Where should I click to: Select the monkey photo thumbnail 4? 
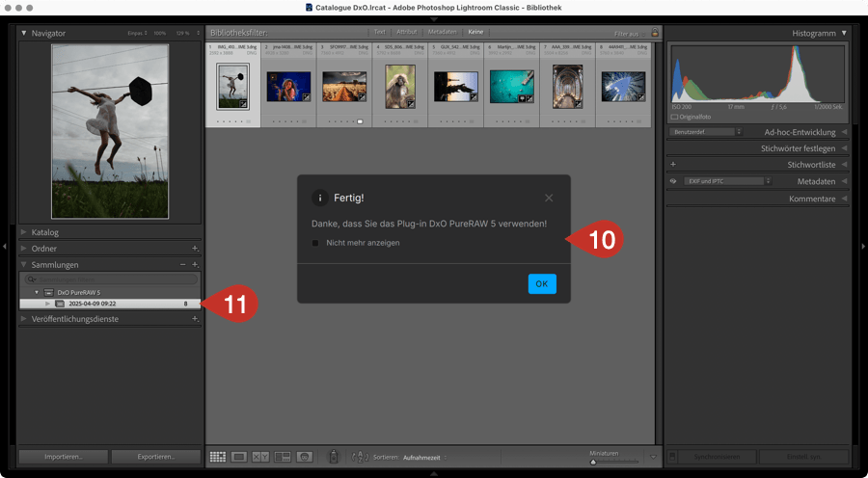[400, 87]
